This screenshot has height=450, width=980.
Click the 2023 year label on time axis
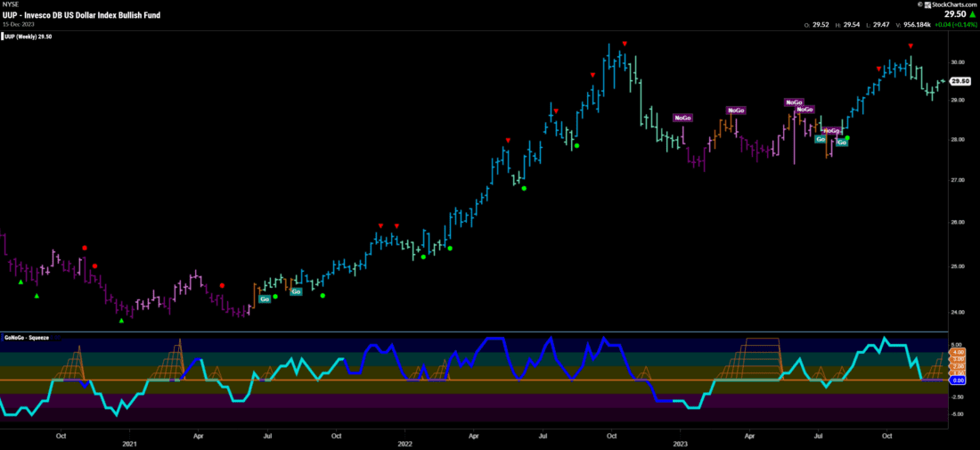(x=680, y=443)
